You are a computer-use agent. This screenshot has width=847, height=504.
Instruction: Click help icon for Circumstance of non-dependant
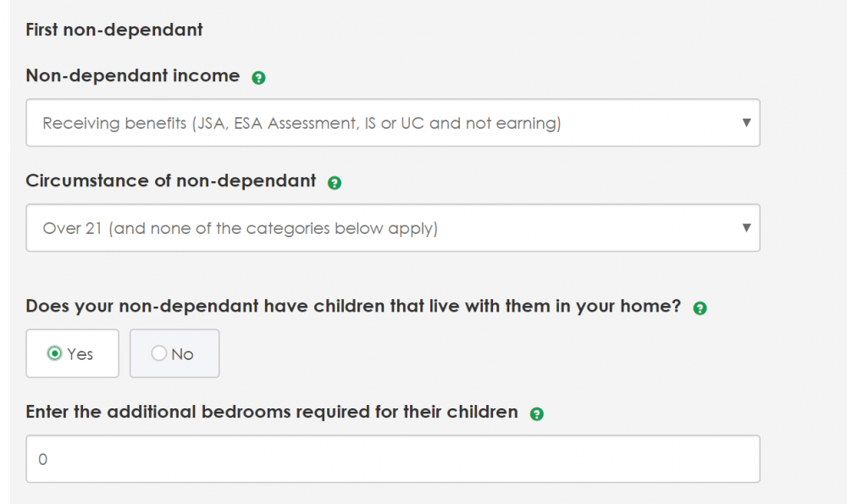coord(335,183)
